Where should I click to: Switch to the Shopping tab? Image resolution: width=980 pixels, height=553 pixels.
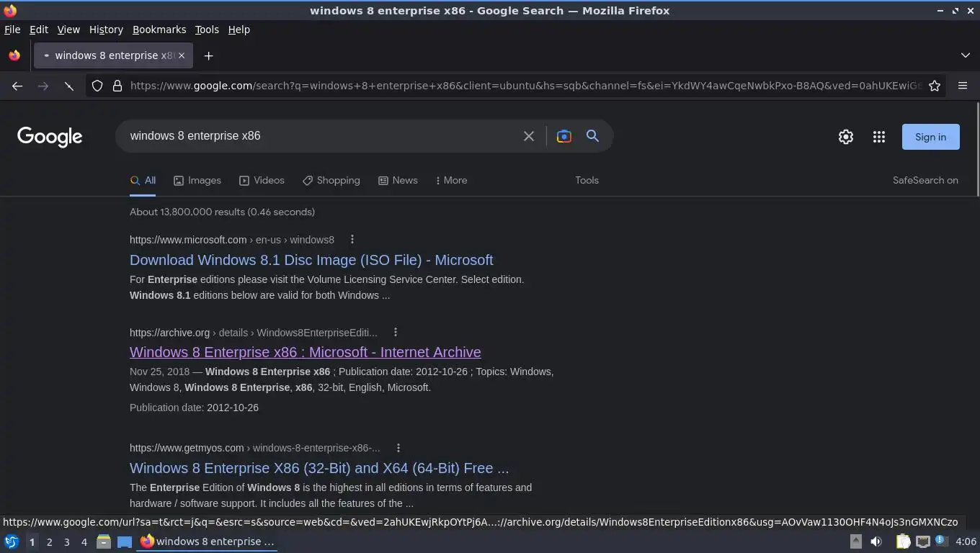click(x=331, y=180)
